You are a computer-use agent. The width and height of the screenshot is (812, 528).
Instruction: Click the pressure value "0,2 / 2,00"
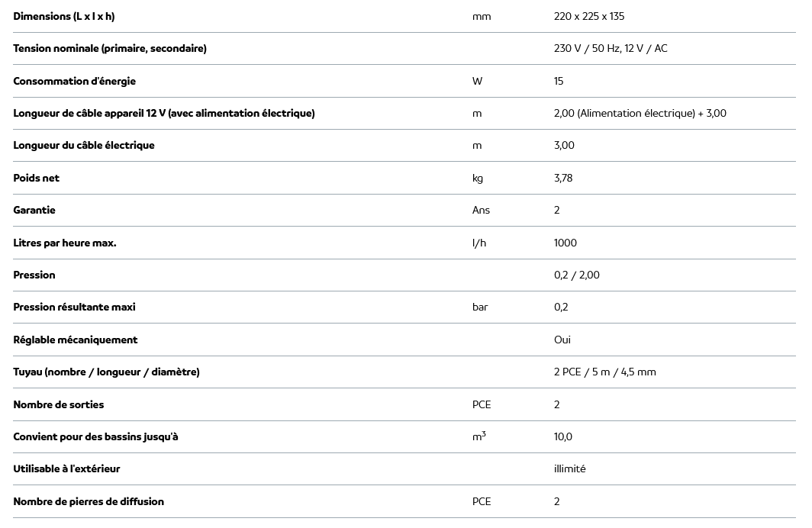(577, 275)
